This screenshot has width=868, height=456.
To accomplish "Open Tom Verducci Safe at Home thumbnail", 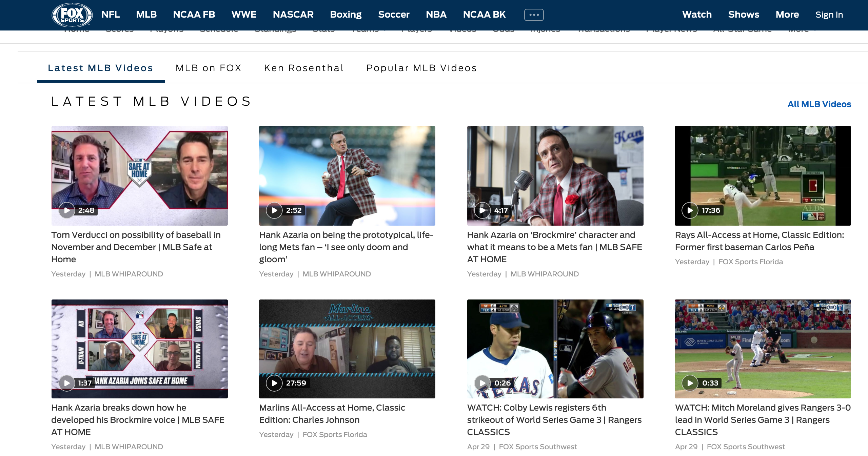I will pos(140,176).
